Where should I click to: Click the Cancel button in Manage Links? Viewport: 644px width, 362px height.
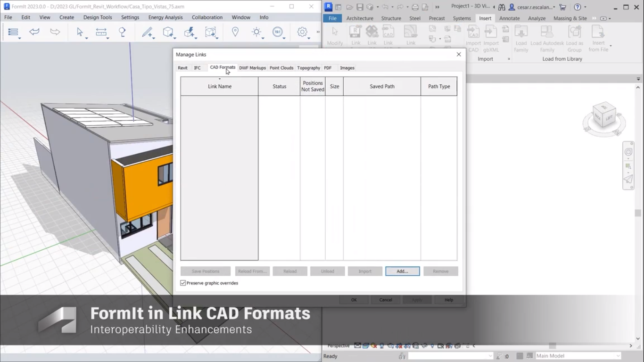tap(386, 300)
